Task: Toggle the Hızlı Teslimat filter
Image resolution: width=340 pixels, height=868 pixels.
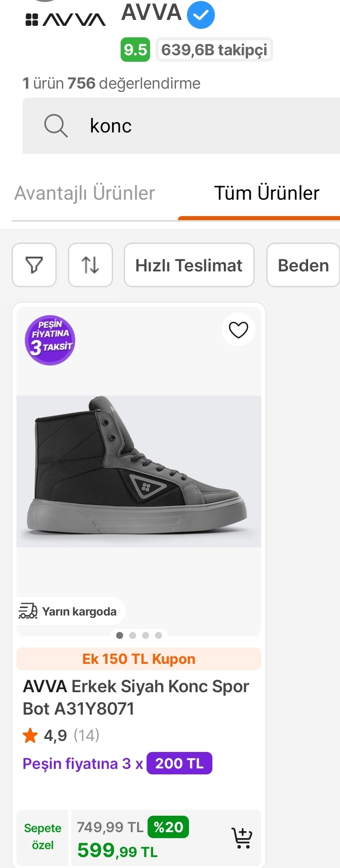Action: point(189,265)
